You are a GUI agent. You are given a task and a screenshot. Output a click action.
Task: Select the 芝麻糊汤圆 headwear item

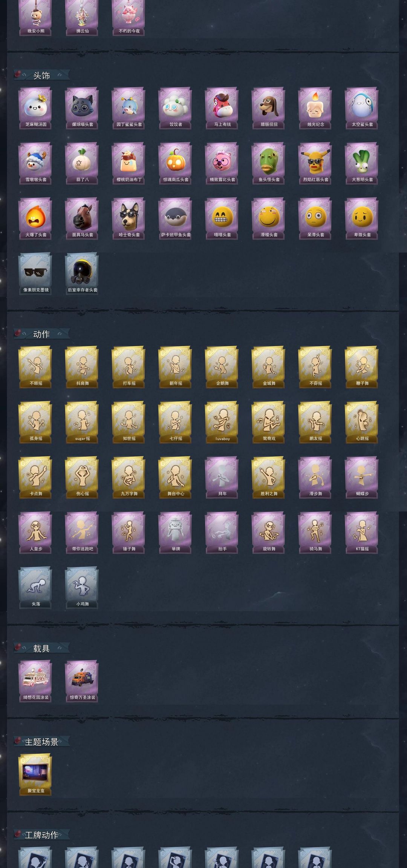pyautogui.click(x=35, y=108)
